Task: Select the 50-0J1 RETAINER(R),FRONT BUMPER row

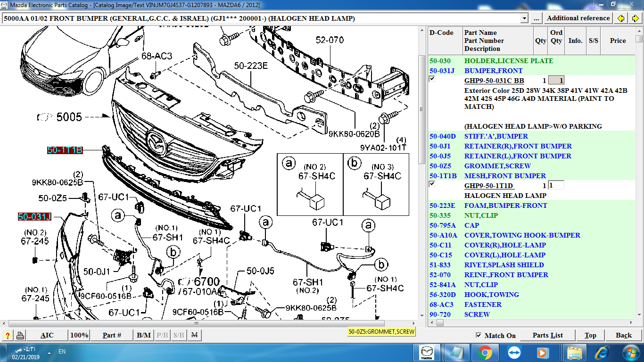Action: click(531, 146)
